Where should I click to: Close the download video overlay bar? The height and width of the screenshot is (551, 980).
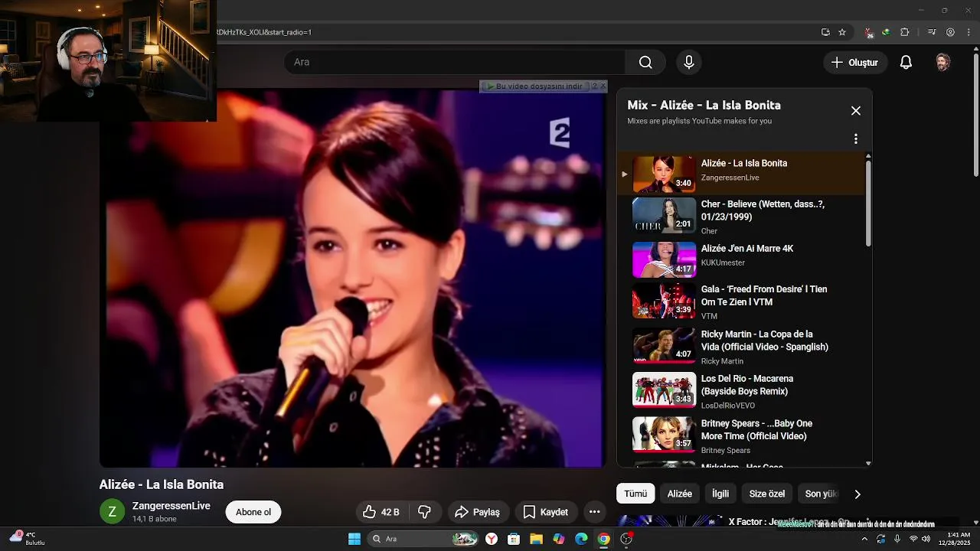tap(603, 86)
